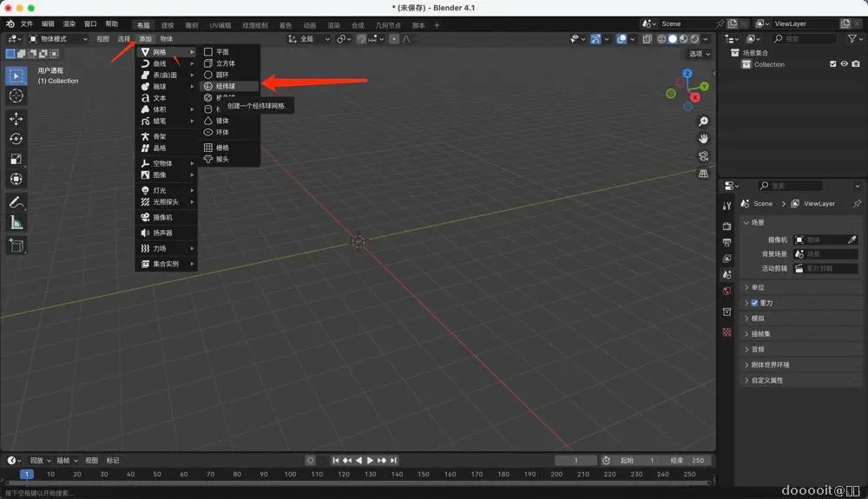Screen dimensions: 868x499
Task: Activate the 3D Cursor tool
Action: [16, 95]
